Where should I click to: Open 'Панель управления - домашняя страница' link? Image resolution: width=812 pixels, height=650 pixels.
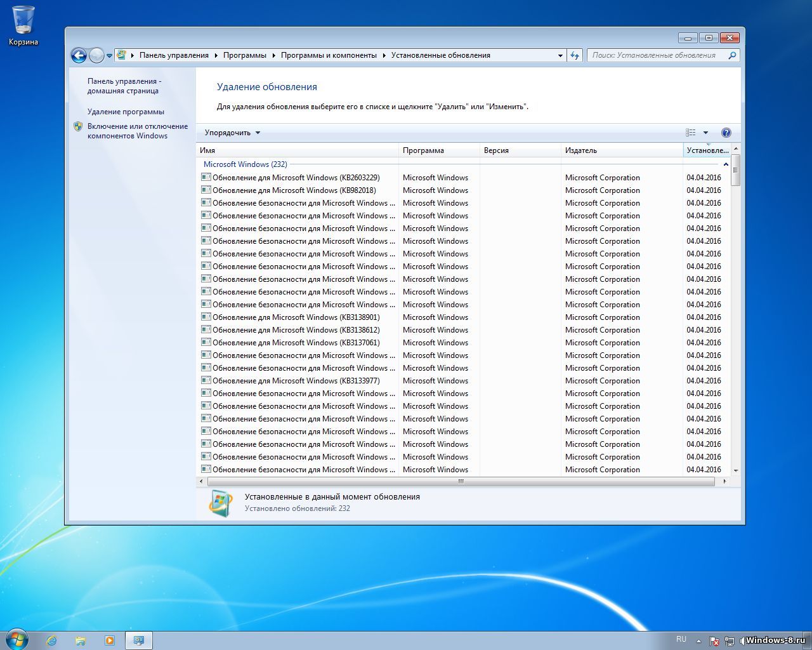point(124,86)
